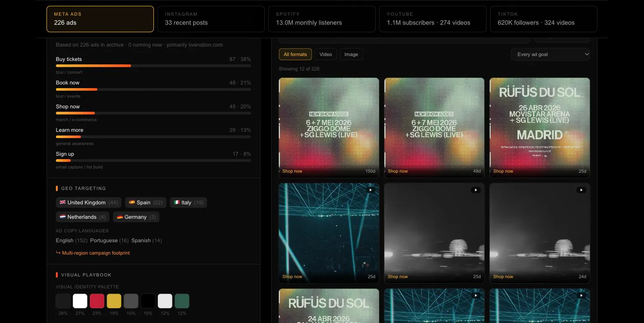This screenshot has width=644, height=323.
Task: Open the Spotify monthly listeners tab
Action: pos(322,19)
